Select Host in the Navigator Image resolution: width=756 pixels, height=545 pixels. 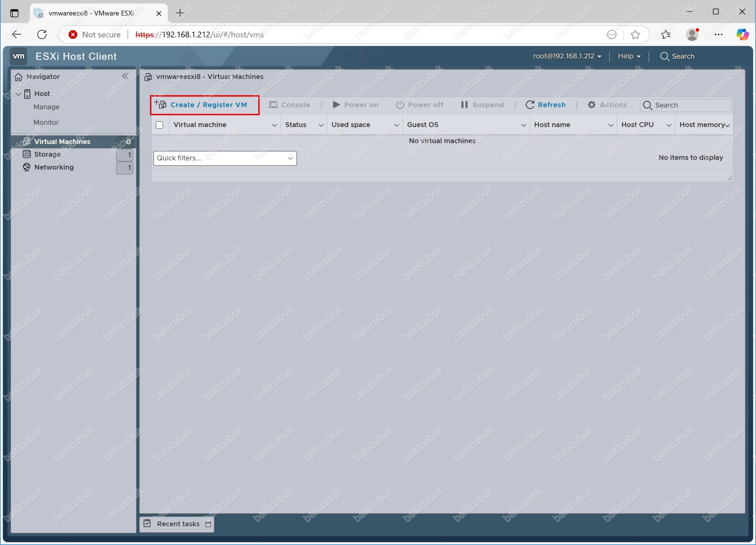[x=42, y=94]
